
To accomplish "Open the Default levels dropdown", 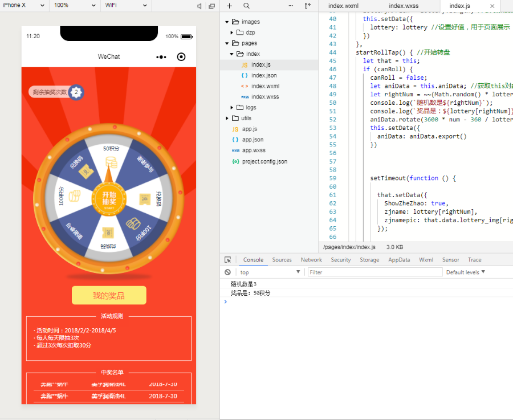I will [x=466, y=272].
